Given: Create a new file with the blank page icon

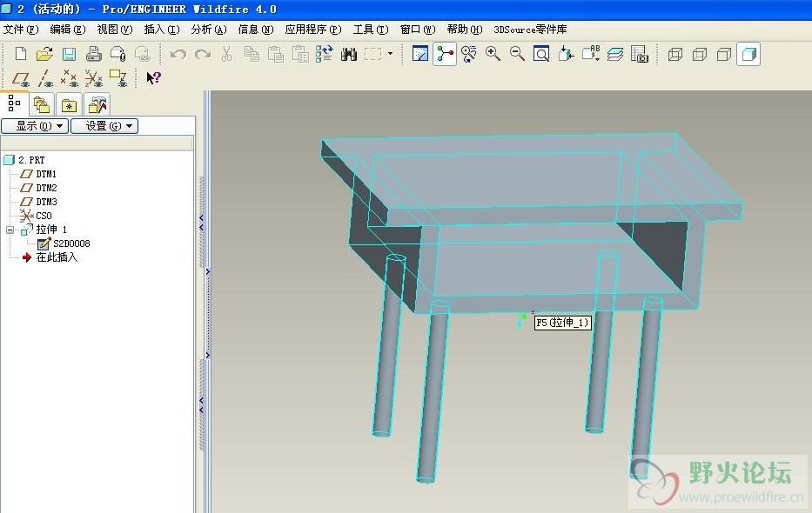Looking at the screenshot, I should click(x=21, y=54).
